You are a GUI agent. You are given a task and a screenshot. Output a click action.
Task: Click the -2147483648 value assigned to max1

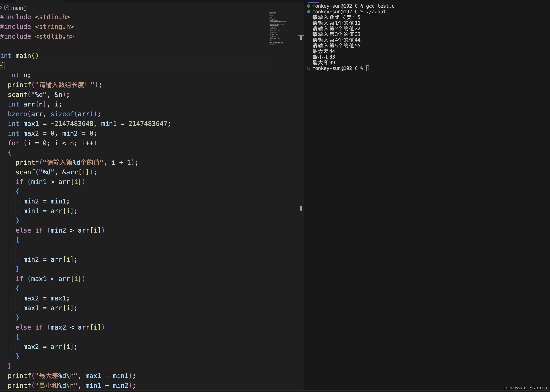click(x=72, y=124)
